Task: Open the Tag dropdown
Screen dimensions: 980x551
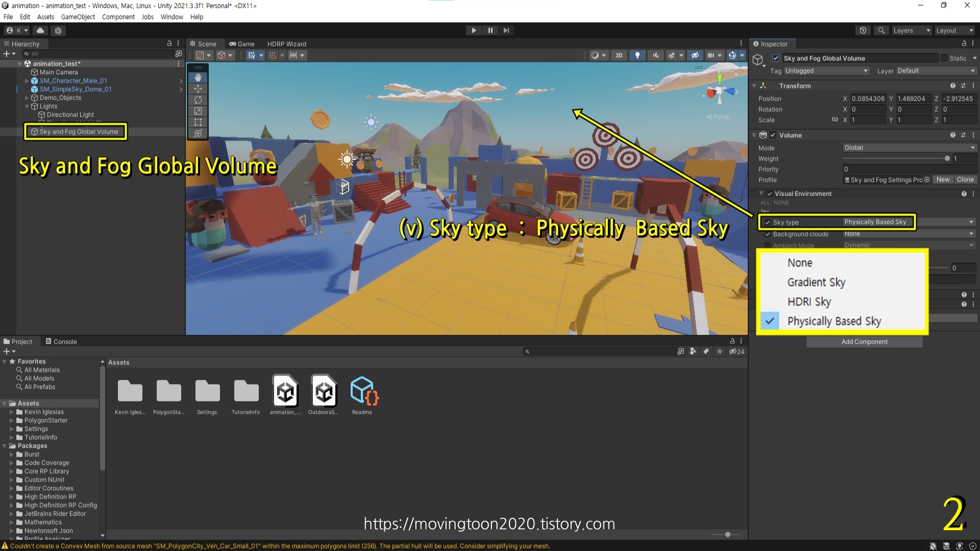Action: [x=826, y=71]
